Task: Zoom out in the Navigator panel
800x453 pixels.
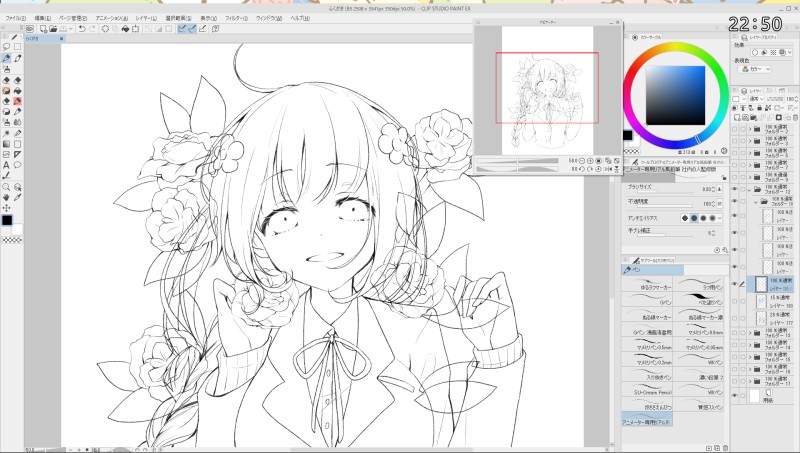Action: point(582,161)
